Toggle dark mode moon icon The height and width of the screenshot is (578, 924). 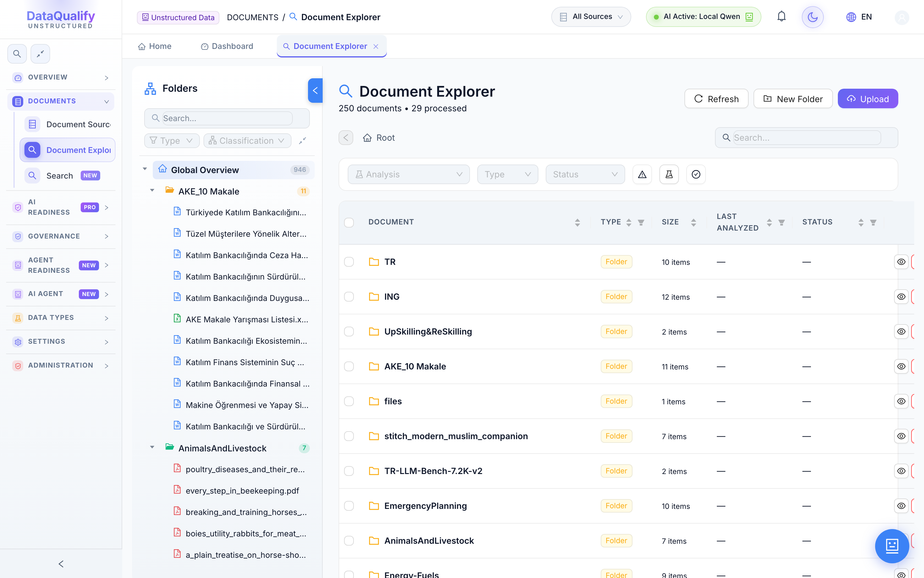(x=812, y=17)
